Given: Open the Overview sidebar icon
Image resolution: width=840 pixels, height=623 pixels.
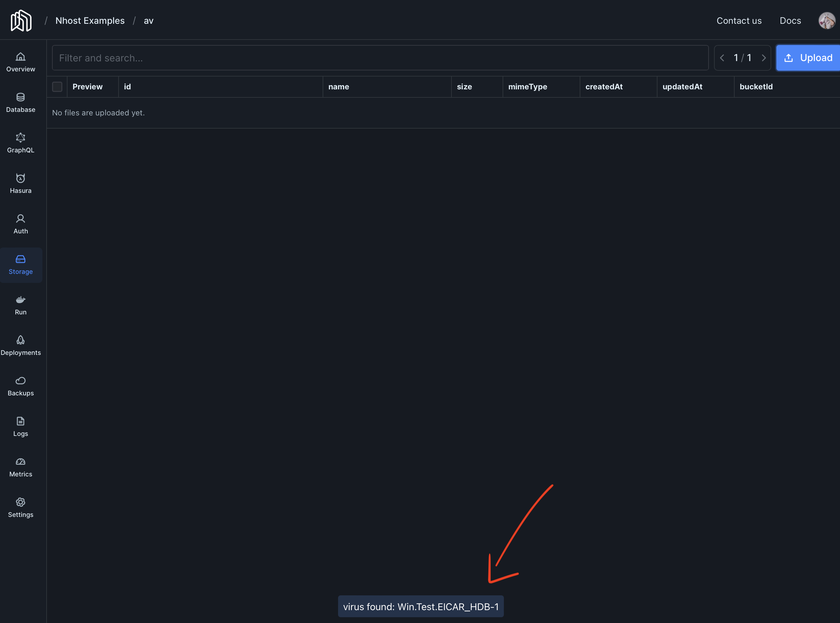Looking at the screenshot, I should tap(20, 57).
